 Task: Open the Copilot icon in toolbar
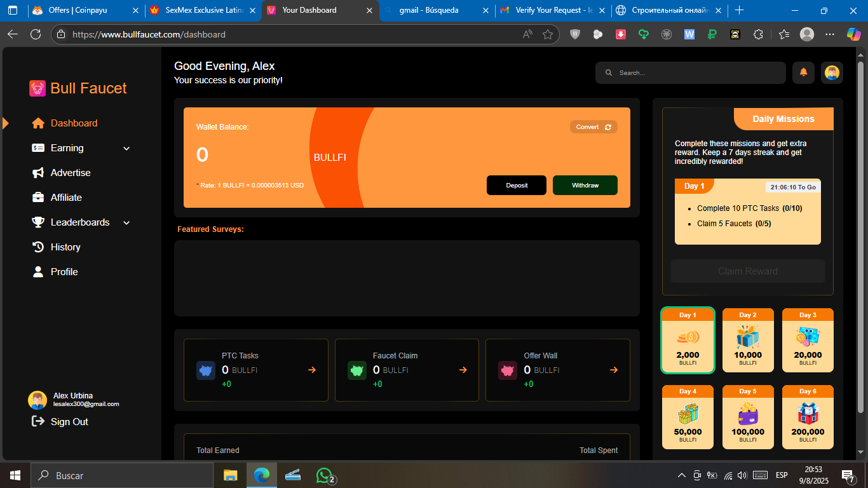coord(853,34)
